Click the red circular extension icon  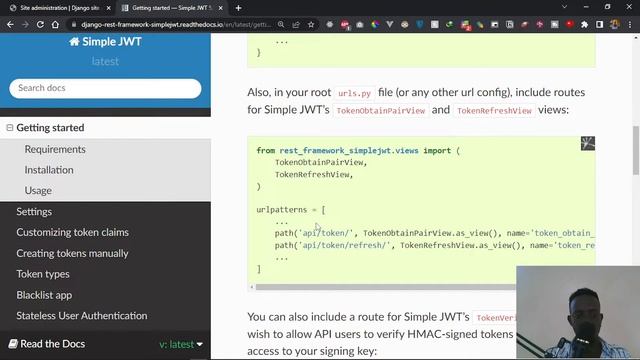[569, 24]
